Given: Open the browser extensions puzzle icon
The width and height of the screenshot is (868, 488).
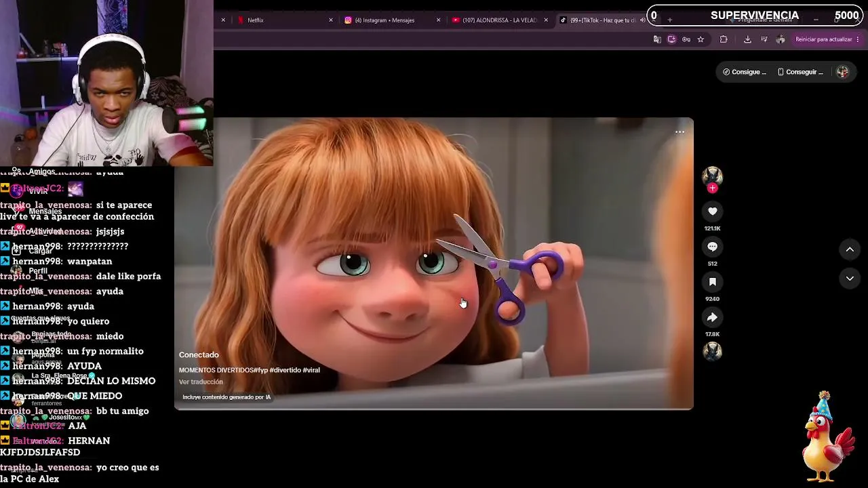Looking at the screenshot, I should click(x=724, y=39).
